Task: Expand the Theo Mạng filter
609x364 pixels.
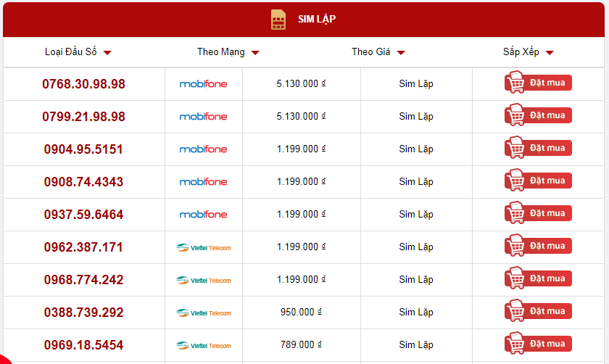Action: pyautogui.click(x=228, y=52)
